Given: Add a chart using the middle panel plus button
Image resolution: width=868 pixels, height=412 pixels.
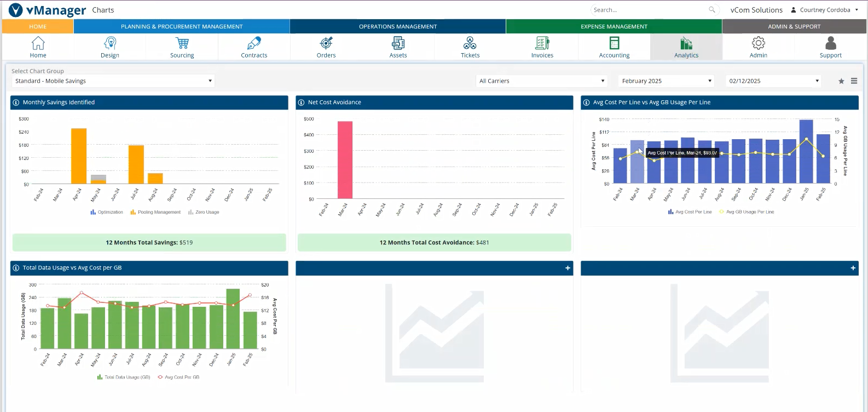Looking at the screenshot, I should 568,268.
